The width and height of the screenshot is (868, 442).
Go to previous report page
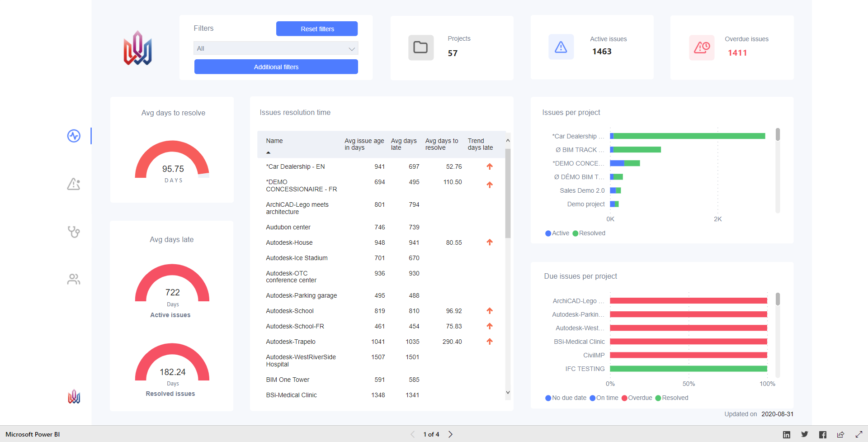(x=412, y=434)
